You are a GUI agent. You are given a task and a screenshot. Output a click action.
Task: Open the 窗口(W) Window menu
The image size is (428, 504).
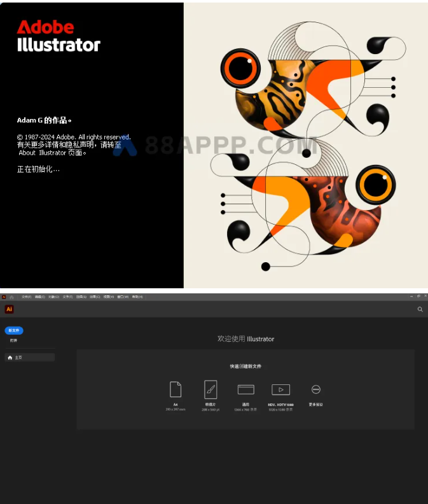123,297
